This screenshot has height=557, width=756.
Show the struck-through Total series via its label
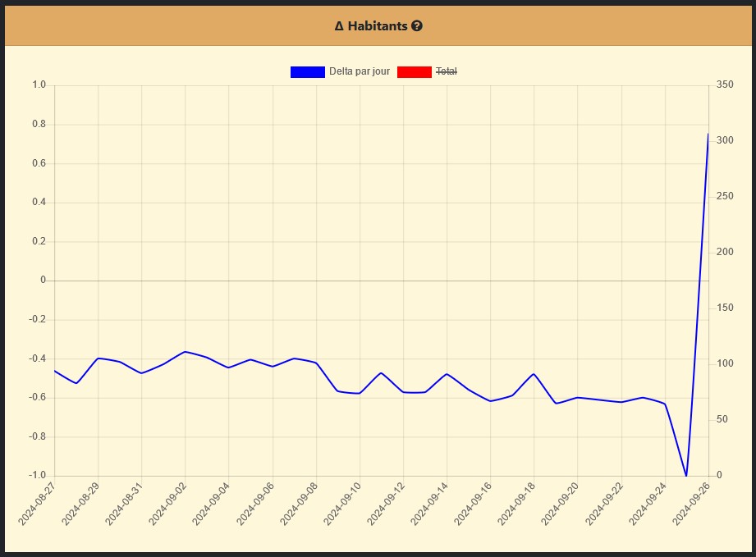click(x=446, y=72)
